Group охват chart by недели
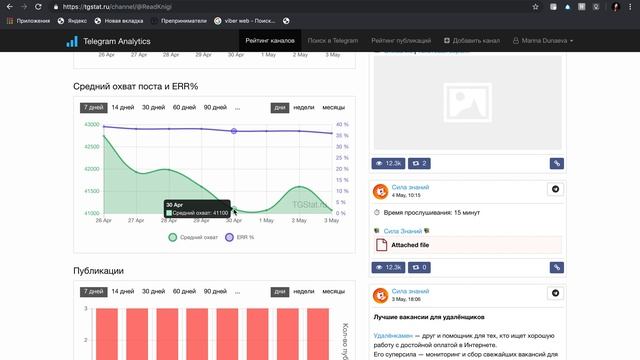640x360 pixels. coord(304,107)
